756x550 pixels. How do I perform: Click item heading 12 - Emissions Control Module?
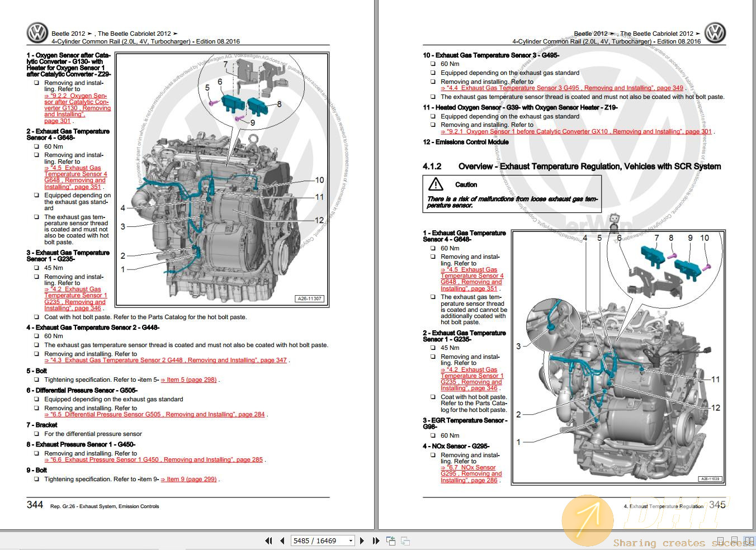click(x=466, y=142)
